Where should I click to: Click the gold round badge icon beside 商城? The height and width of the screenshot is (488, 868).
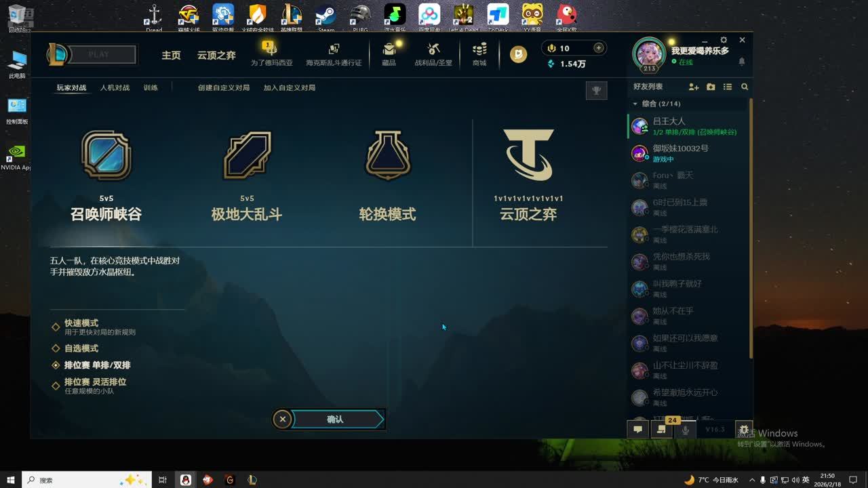(519, 54)
